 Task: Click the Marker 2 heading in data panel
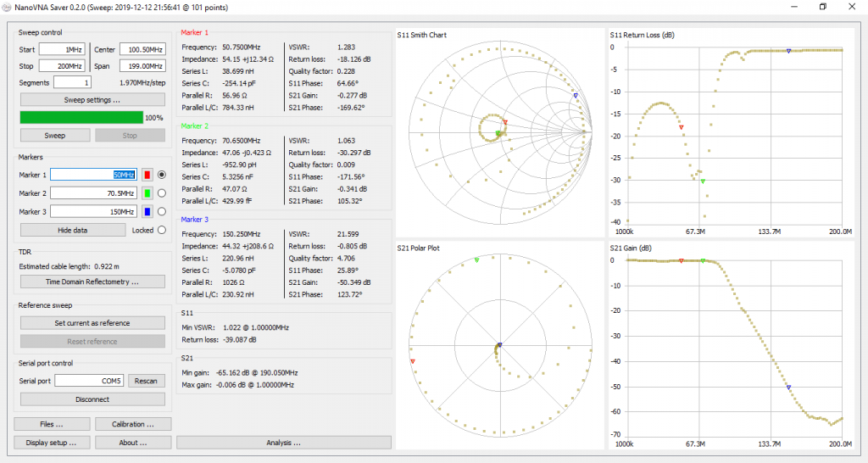point(194,126)
